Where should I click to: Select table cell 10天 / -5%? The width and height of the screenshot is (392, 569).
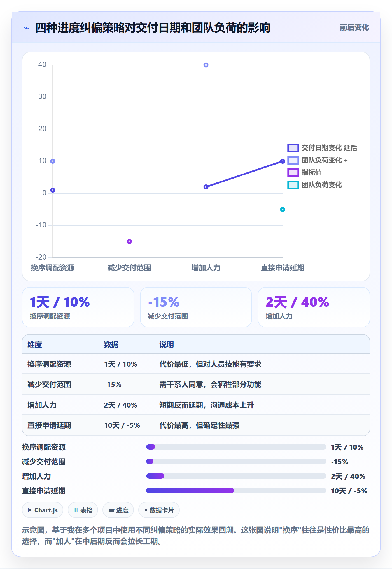[122, 425]
